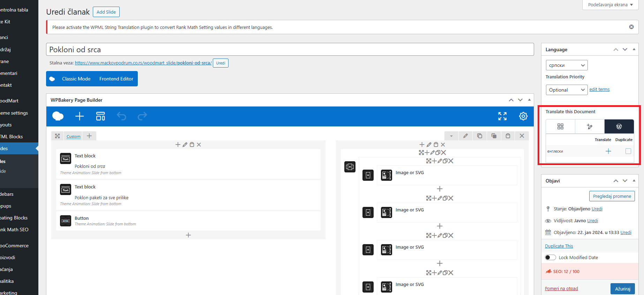Click the carousel element icon

click(350, 167)
